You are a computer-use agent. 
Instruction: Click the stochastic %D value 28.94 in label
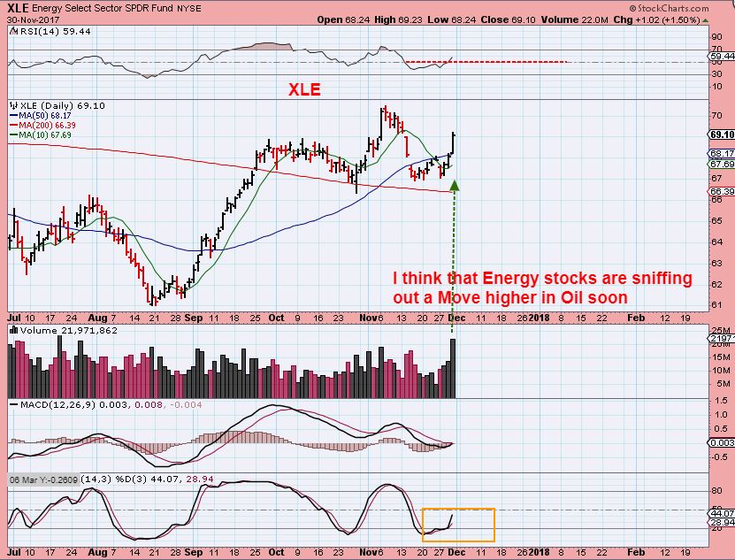coord(200,479)
